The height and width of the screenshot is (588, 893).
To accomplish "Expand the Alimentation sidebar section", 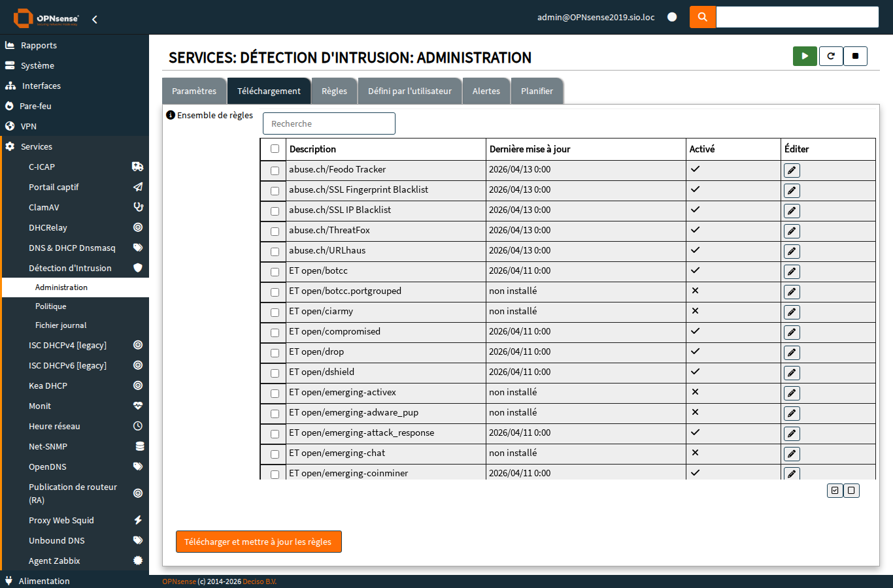I will (x=75, y=581).
